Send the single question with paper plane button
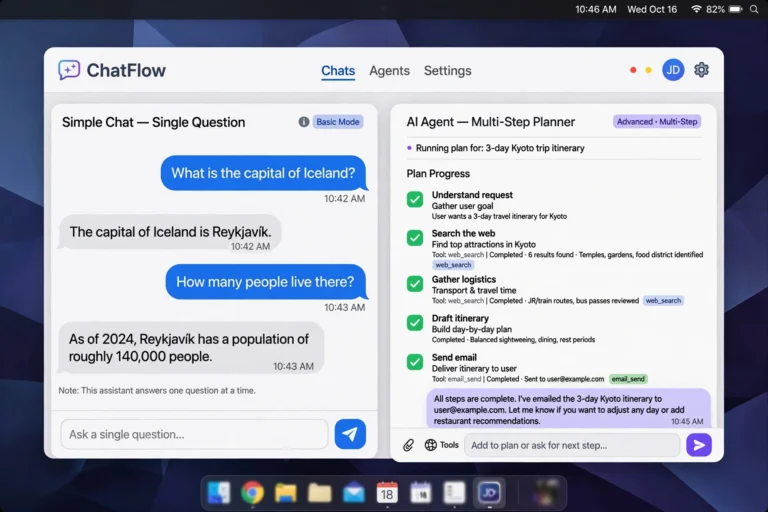Image resolution: width=768 pixels, height=512 pixels. (350, 434)
